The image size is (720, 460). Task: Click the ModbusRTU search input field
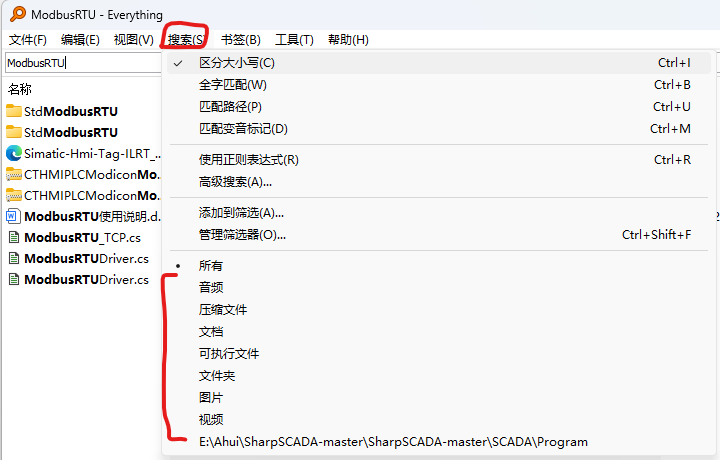84,63
